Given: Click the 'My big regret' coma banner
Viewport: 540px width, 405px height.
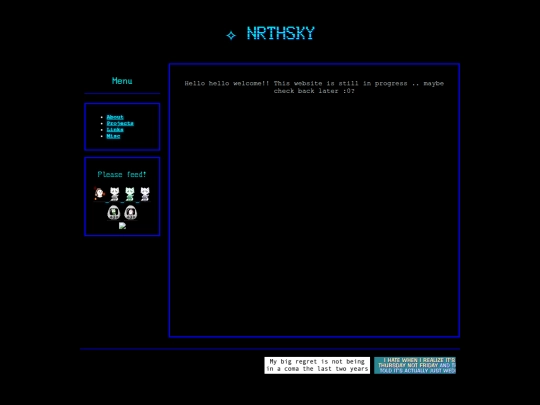Looking at the screenshot, I should (317, 365).
